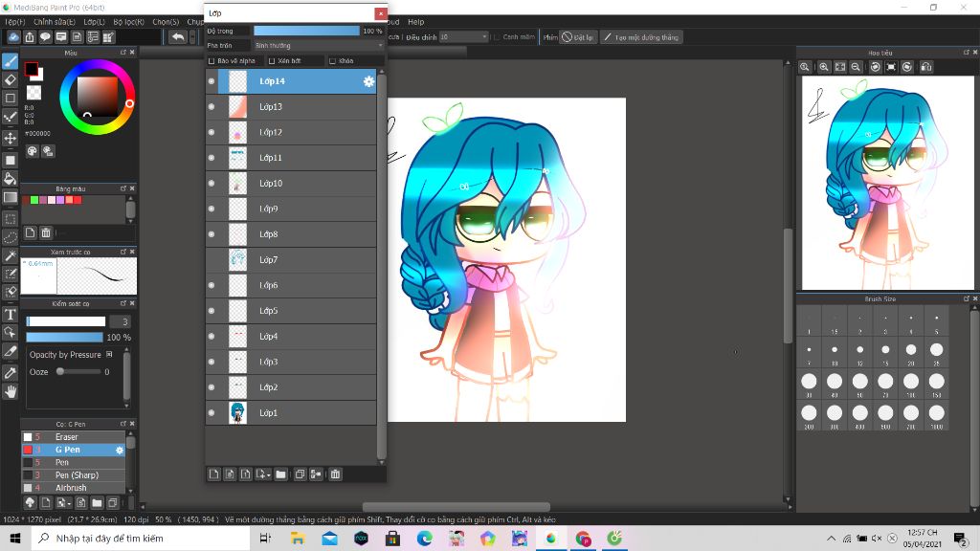Click zoom in icon in Navigator panel
This screenshot has width=980, height=551.
click(824, 67)
